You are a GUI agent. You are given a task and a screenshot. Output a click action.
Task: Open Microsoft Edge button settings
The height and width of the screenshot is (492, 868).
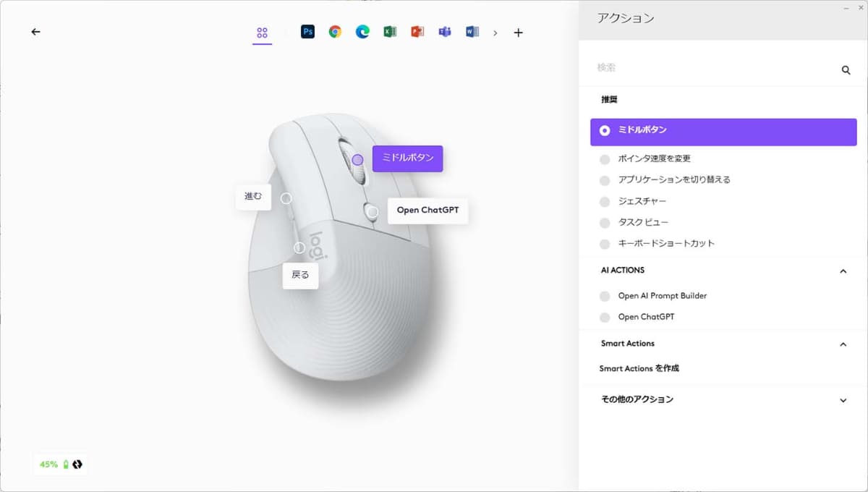click(362, 32)
